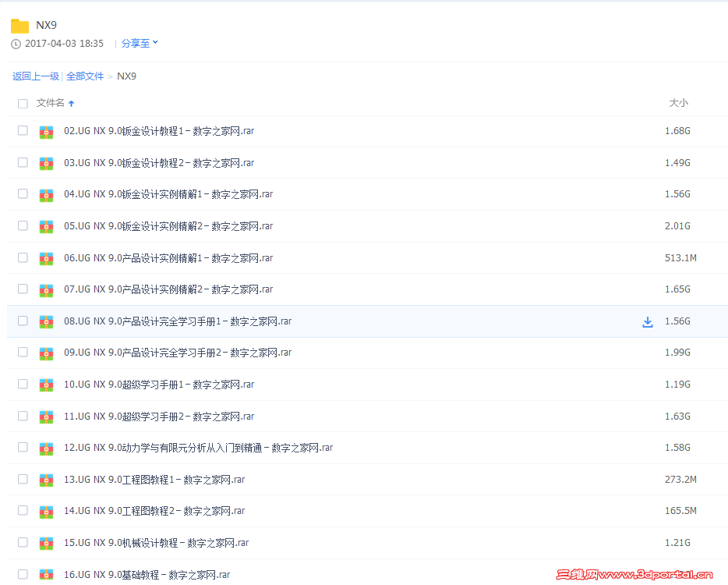
Task: Click the rar icon of 14.UG NX 9.0工程图教程2
Action: click(46, 512)
